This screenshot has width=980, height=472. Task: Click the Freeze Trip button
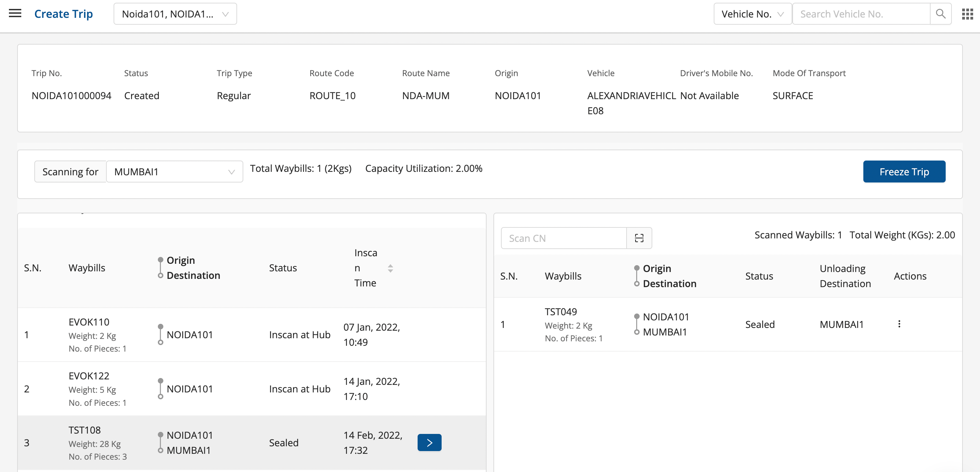pyautogui.click(x=903, y=172)
